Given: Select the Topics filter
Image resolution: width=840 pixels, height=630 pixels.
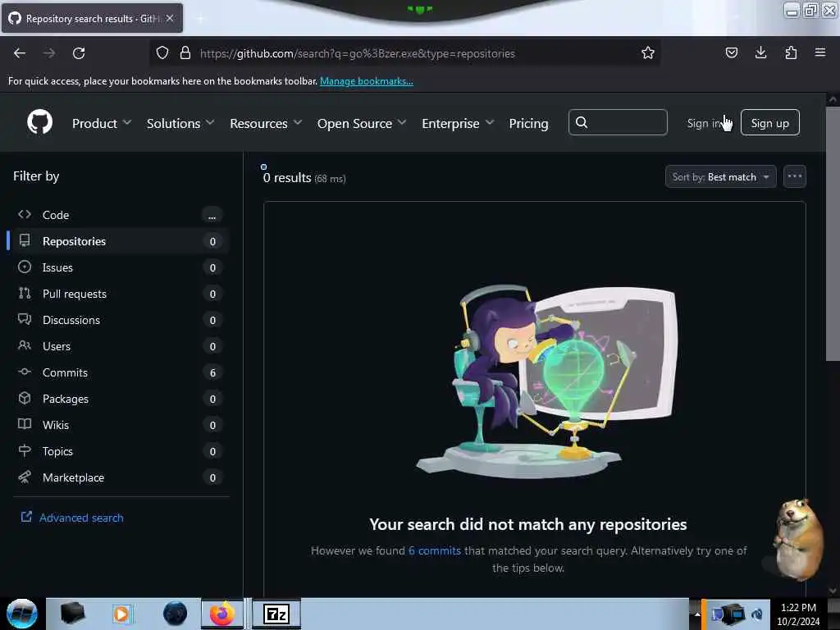Looking at the screenshot, I should [118, 451].
